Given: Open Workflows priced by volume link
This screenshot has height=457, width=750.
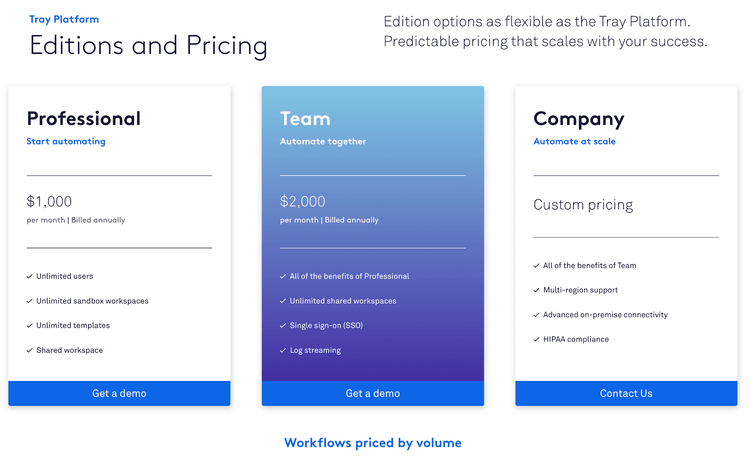Looking at the screenshot, I should 373,443.
